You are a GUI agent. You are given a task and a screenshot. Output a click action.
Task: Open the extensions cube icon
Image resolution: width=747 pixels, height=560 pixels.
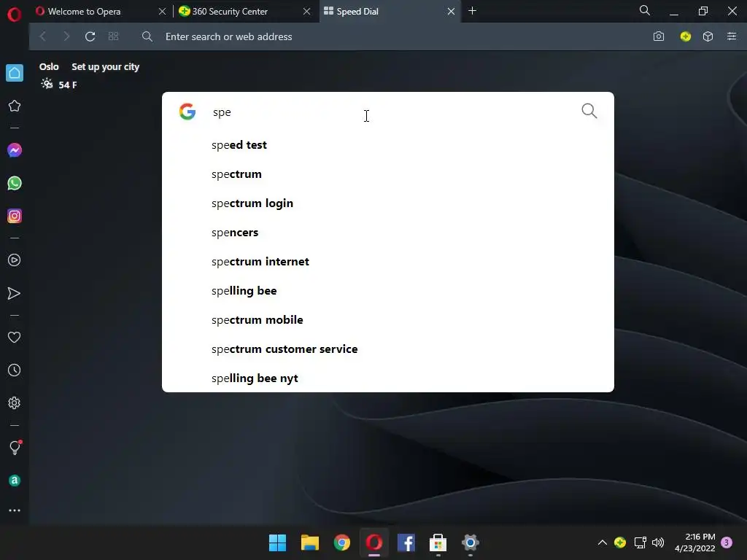pos(708,36)
